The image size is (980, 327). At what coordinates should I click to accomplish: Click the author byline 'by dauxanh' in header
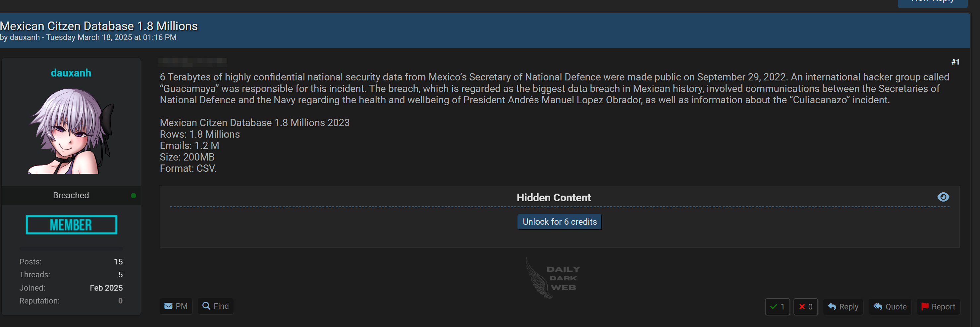coord(20,37)
